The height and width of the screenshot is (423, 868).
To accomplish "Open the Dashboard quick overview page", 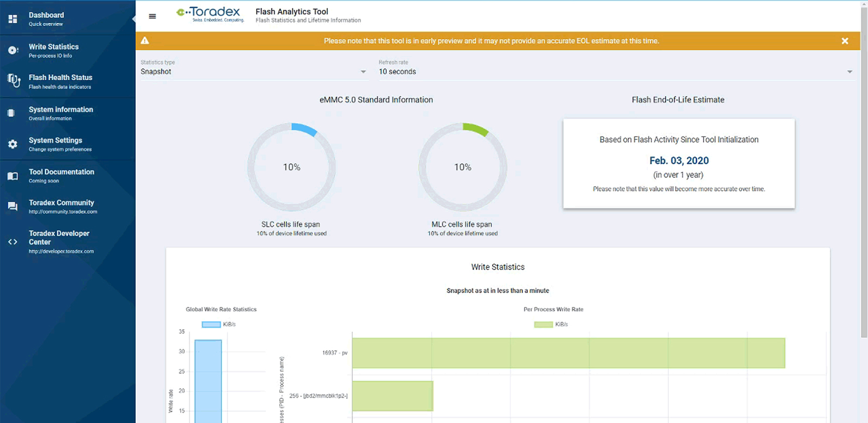I will click(68, 19).
